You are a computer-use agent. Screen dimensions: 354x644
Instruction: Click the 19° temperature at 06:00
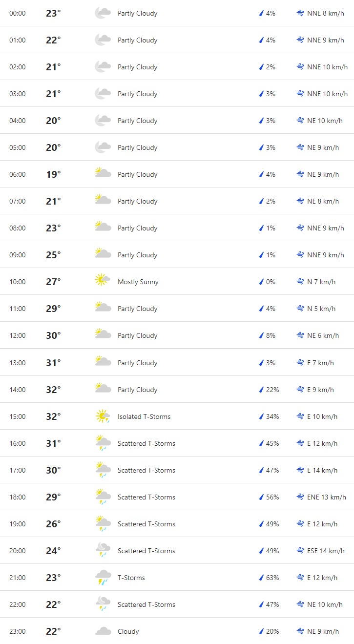(53, 174)
